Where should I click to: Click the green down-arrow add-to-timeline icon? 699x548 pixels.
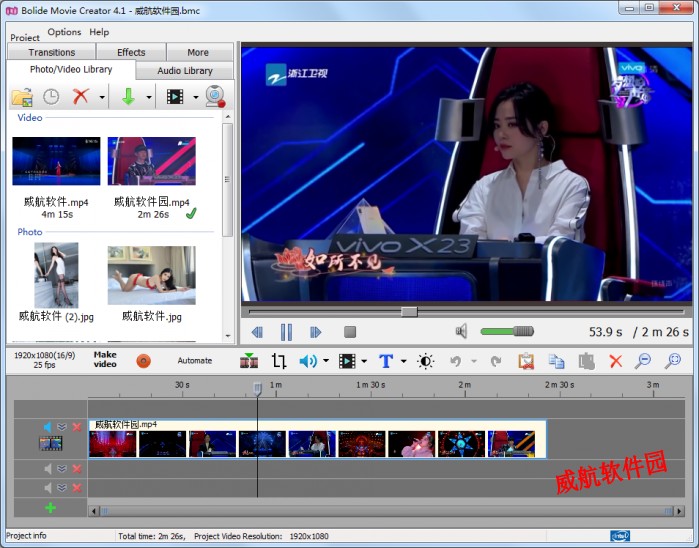pos(128,96)
